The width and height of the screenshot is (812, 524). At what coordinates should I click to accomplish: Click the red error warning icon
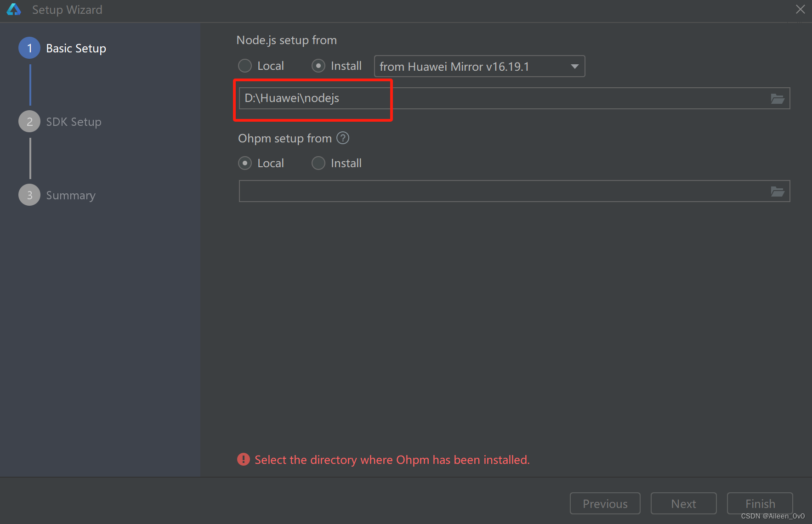coord(244,459)
